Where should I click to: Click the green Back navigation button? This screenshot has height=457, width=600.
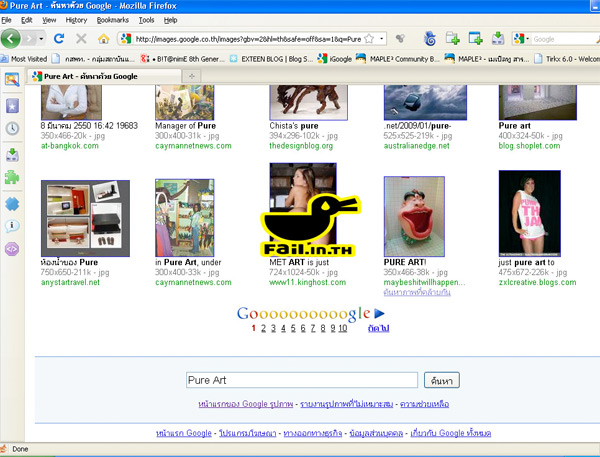pos(10,38)
